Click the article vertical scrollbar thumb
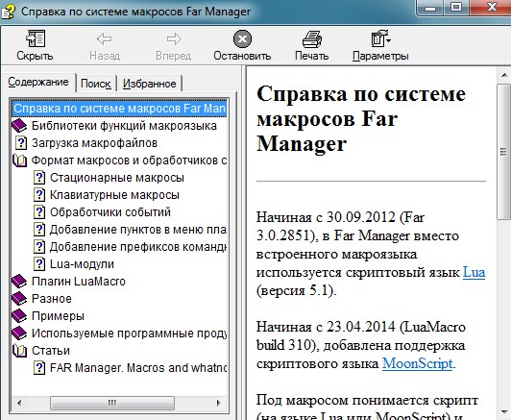Screen dimensions: 511x420 [x=504, y=152]
